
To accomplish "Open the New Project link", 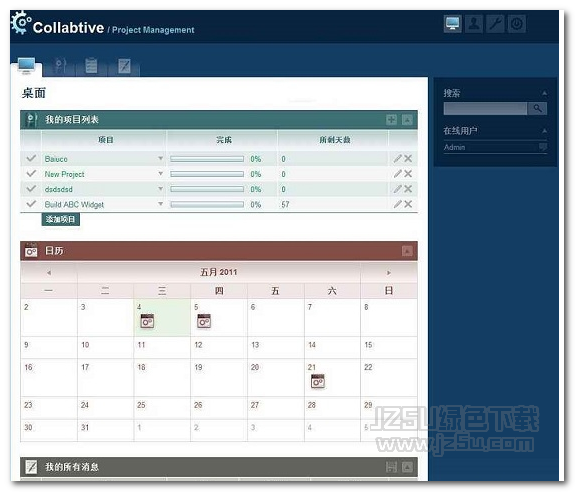I will point(65,175).
